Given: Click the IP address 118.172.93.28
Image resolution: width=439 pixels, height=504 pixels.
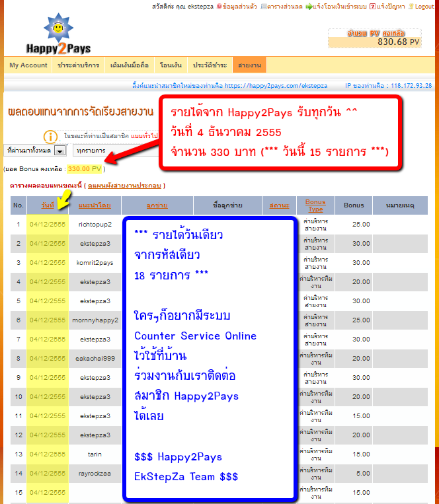Looking at the screenshot, I should click(411, 86).
